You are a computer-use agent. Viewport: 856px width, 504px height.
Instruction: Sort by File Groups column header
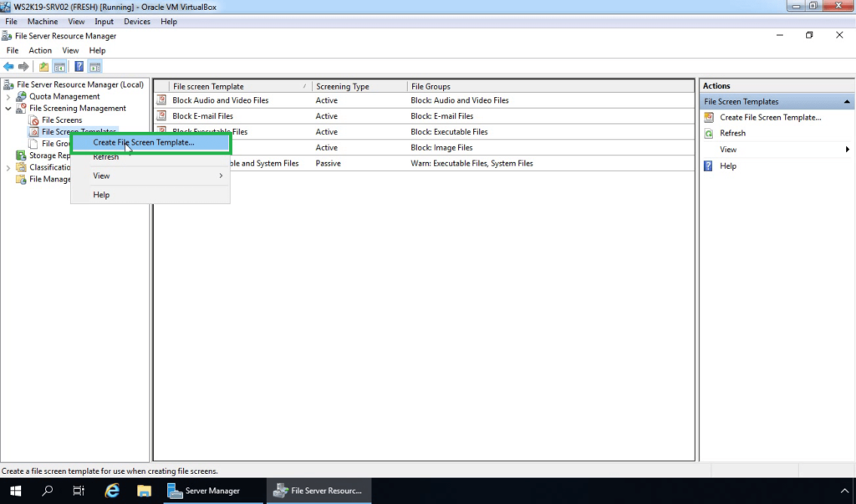pyautogui.click(x=550, y=86)
